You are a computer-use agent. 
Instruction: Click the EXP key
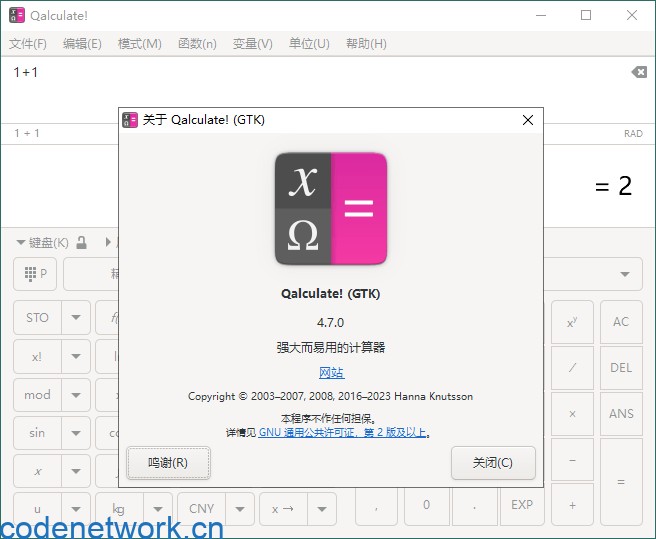click(522, 505)
